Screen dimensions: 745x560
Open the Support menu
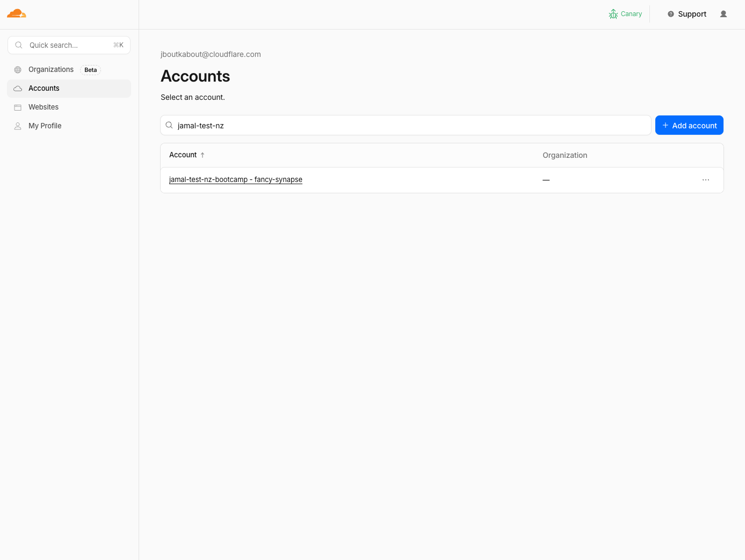687,14
